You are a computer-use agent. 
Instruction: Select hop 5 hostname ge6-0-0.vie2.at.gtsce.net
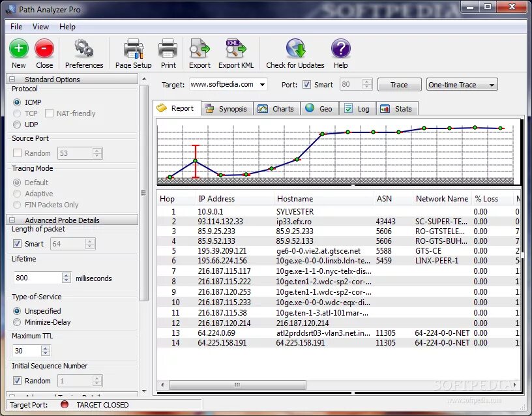[318, 251]
